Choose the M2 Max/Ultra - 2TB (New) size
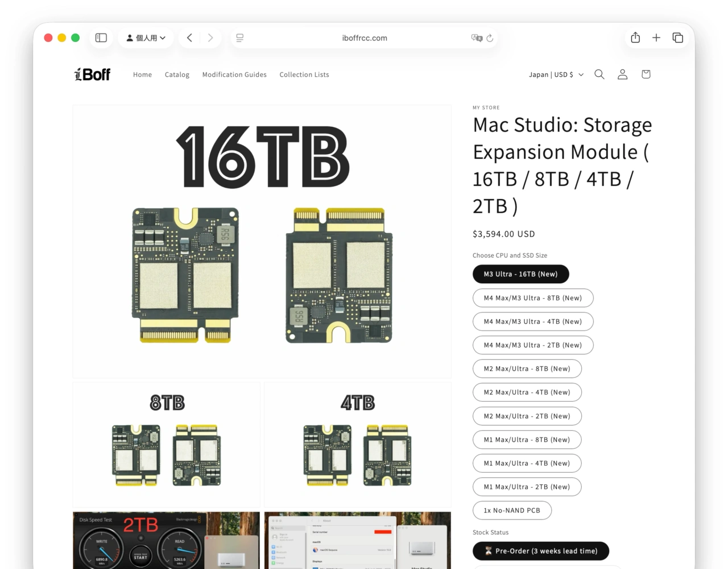This screenshot has width=728, height=569. point(527,416)
